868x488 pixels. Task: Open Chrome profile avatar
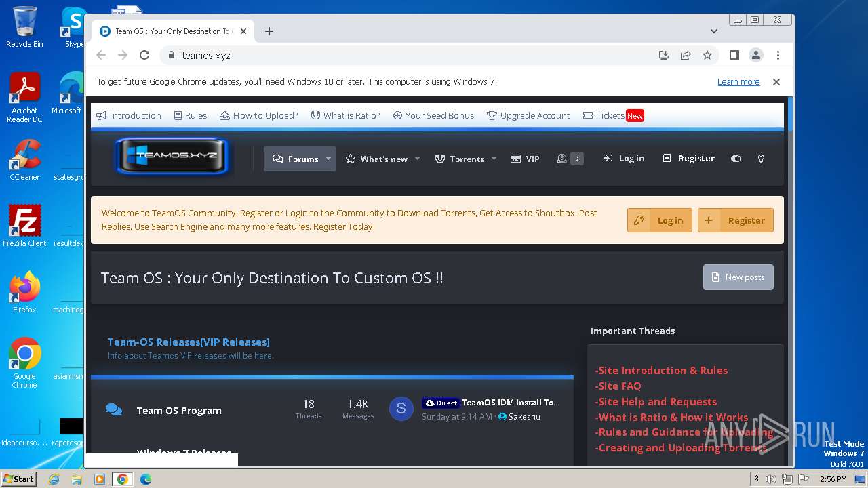click(x=756, y=56)
